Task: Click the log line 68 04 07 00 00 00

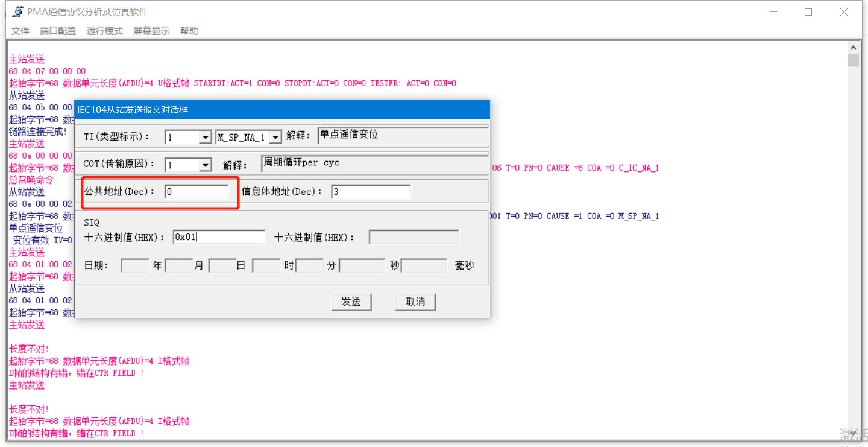Action: [48, 71]
